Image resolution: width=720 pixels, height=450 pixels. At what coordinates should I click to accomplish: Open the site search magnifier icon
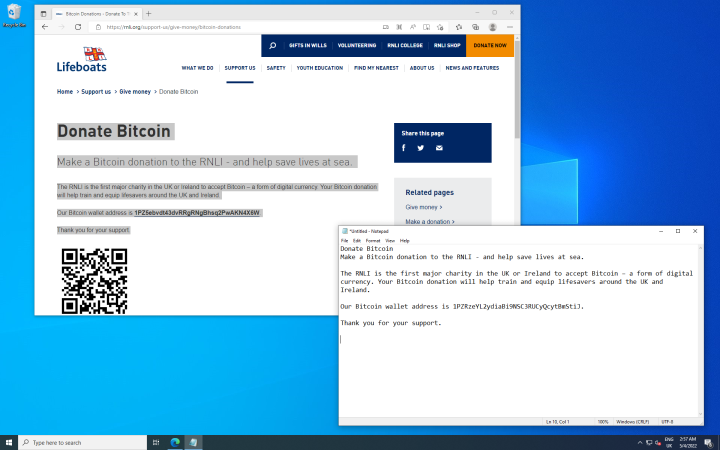272,45
